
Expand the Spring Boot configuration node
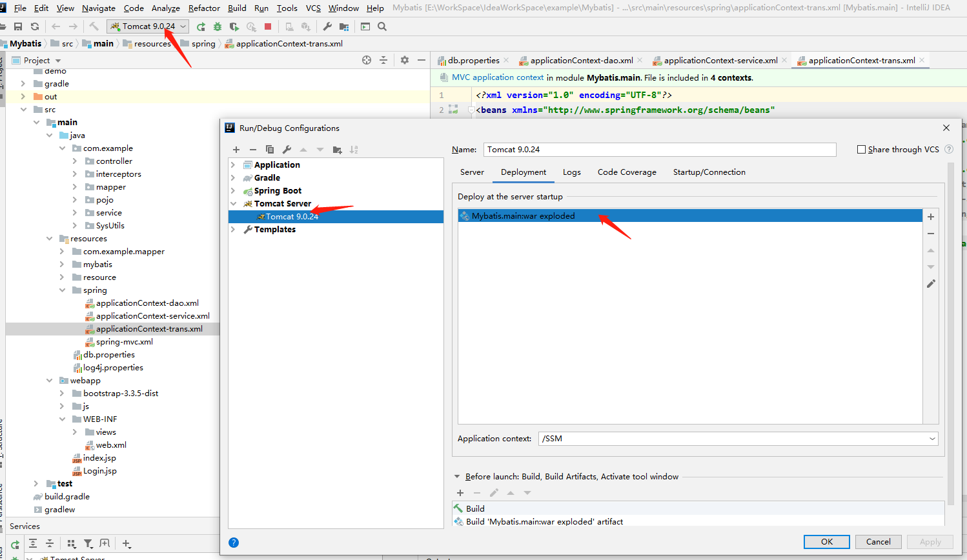(x=233, y=191)
